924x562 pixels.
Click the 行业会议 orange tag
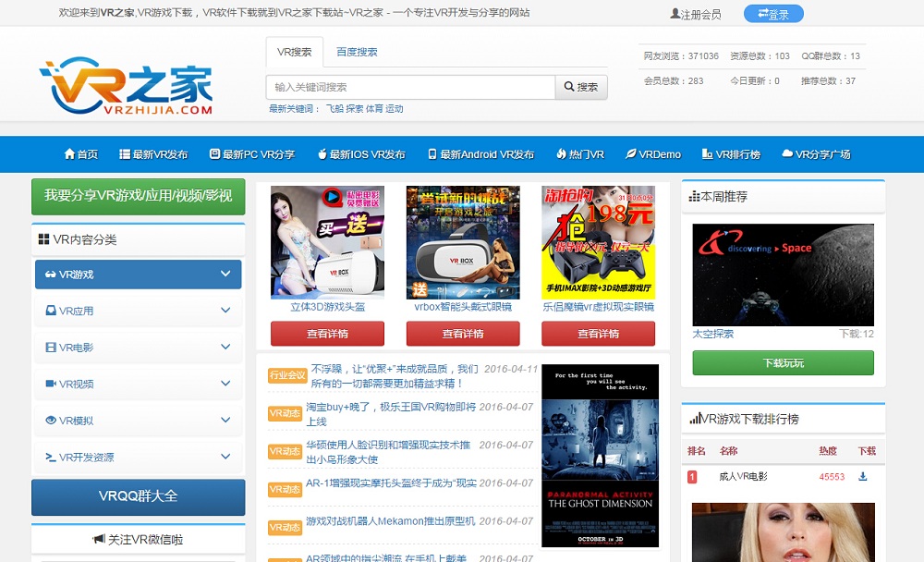click(287, 375)
